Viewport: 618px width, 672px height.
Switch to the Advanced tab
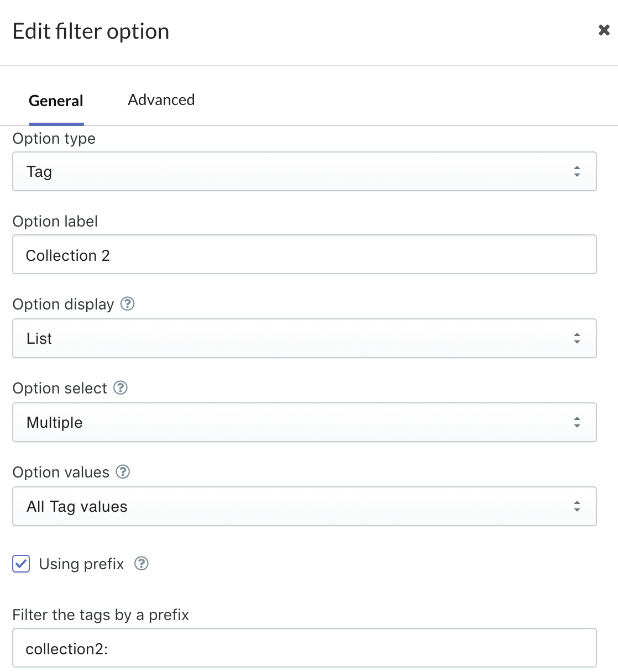point(161,100)
